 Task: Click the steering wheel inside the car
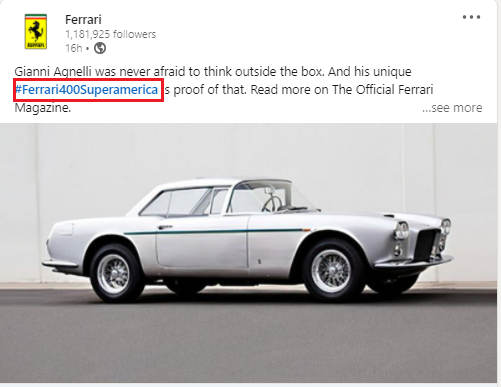pos(271,203)
